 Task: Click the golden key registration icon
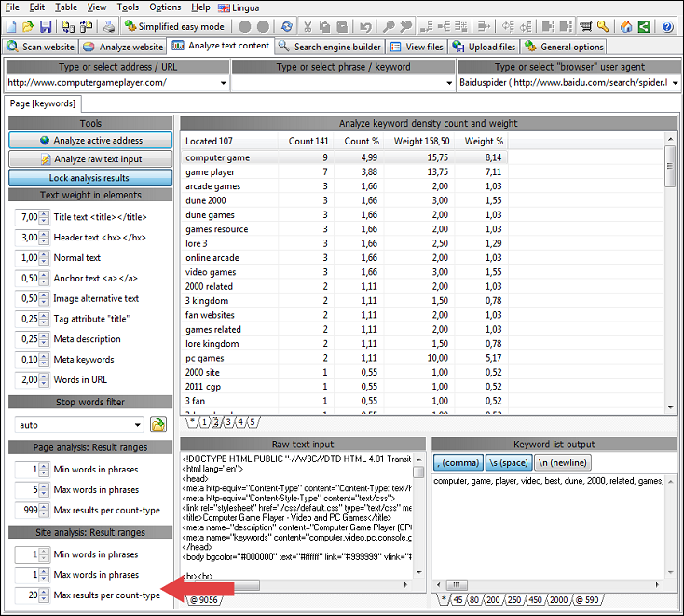point(603,27)
